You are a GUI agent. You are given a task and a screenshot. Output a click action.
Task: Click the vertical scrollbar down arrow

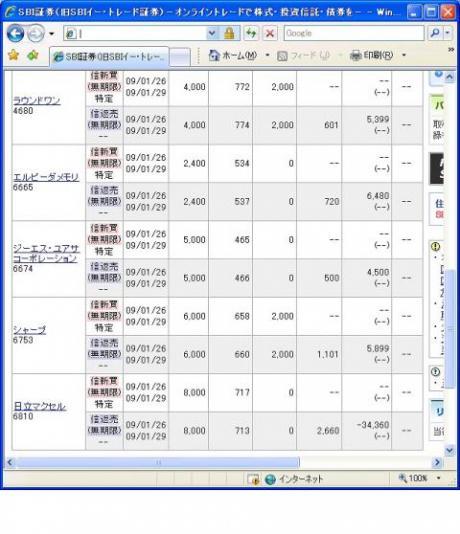(449, 451)
